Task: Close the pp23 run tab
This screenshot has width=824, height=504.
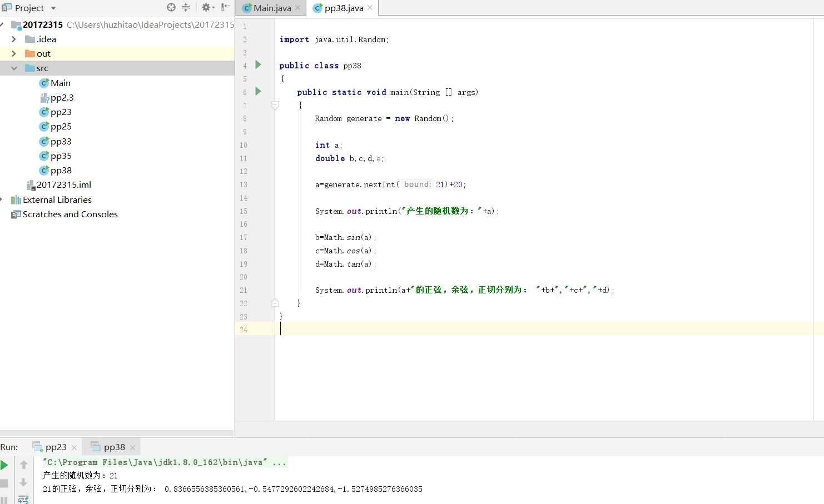Action: [74, 447]
